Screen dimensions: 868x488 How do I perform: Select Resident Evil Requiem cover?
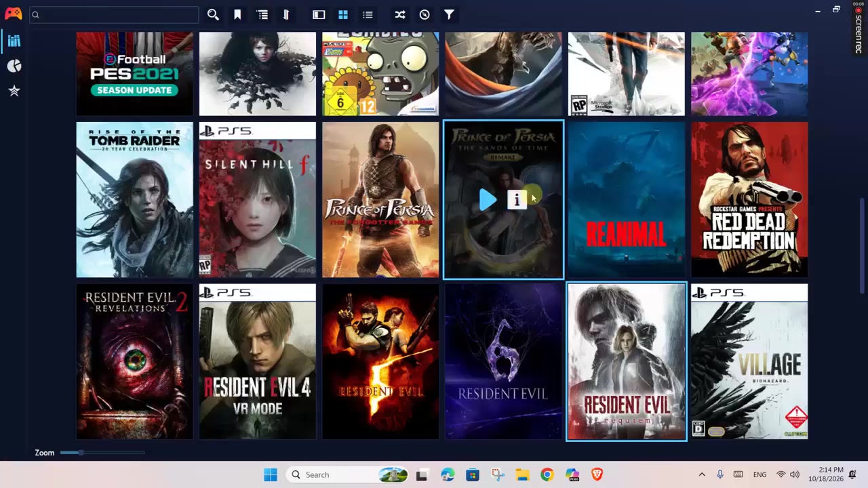(x=627, y=362)
